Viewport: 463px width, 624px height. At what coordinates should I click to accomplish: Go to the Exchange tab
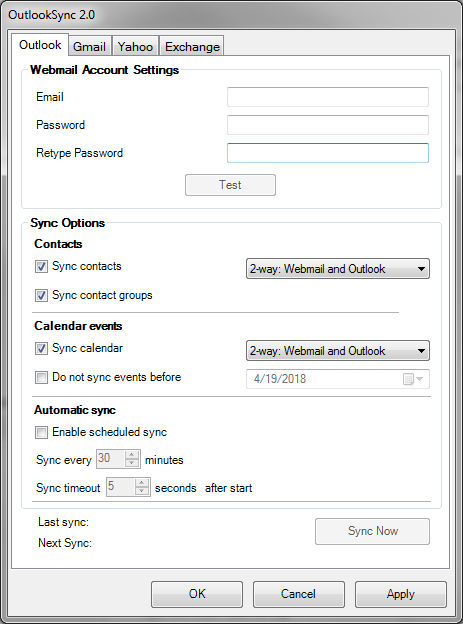click(x=192, y=47)
